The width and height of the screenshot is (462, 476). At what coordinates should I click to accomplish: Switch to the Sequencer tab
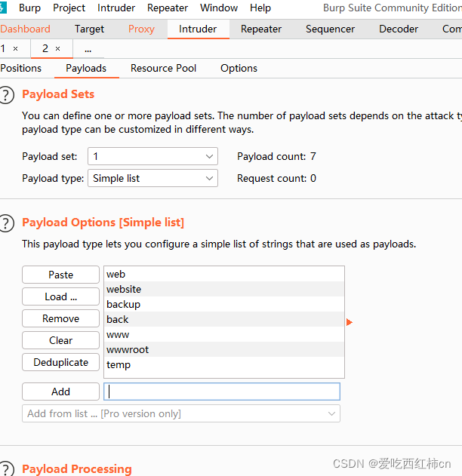coord(330,29)
